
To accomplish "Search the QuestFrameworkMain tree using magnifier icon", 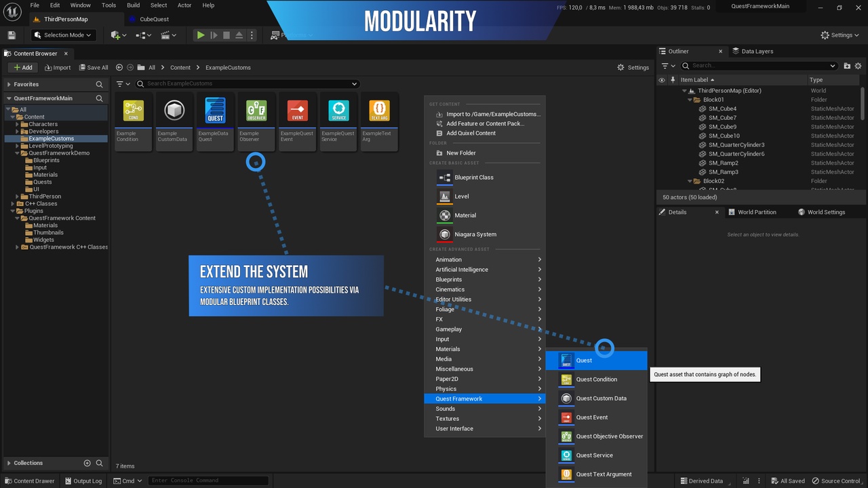I will pyautogui.click(x=99, y=98).
